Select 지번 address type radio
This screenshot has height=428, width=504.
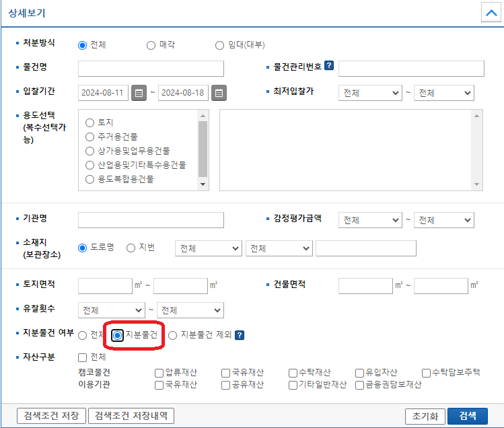131,248
